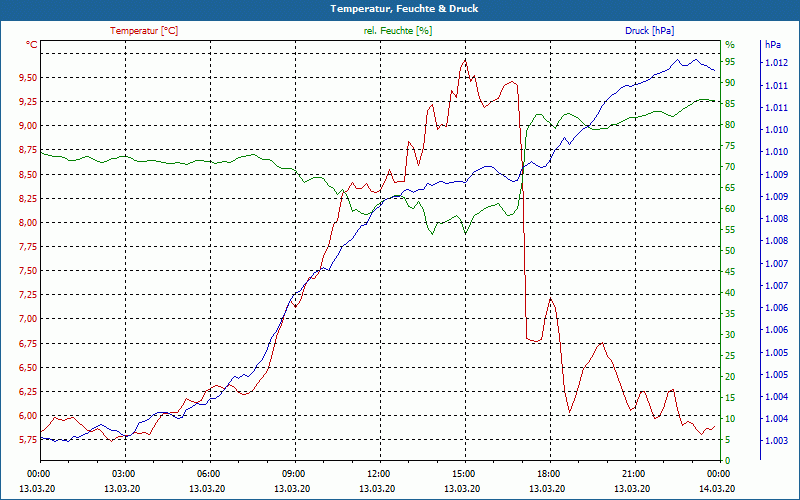
Task: Select the blue Druck [hPa] legend label
Action: 649,31
